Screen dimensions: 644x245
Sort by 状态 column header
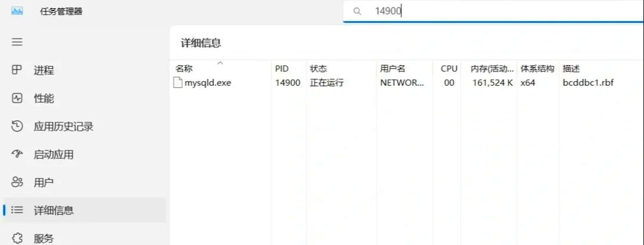[x=319, y=69]
